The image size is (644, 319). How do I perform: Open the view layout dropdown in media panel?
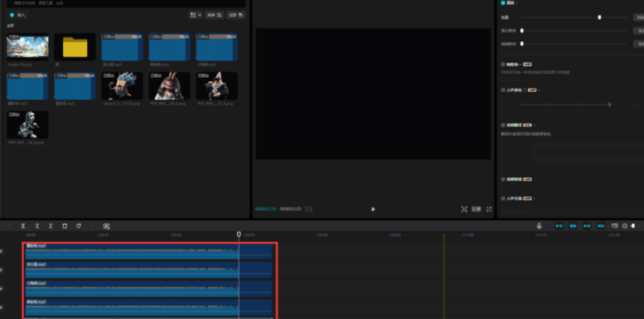coord(195,14)
